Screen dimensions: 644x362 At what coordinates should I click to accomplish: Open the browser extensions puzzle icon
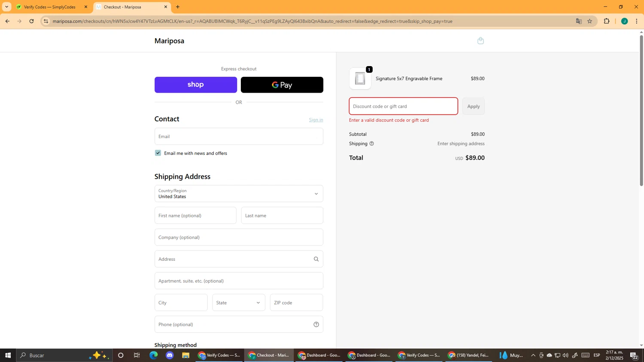(607, 21)
